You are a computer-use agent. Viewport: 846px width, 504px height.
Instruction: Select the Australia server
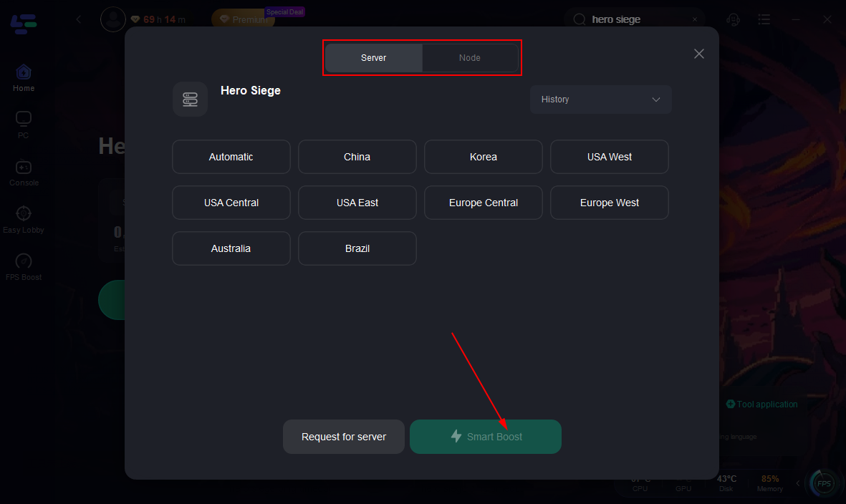[231, 248]
